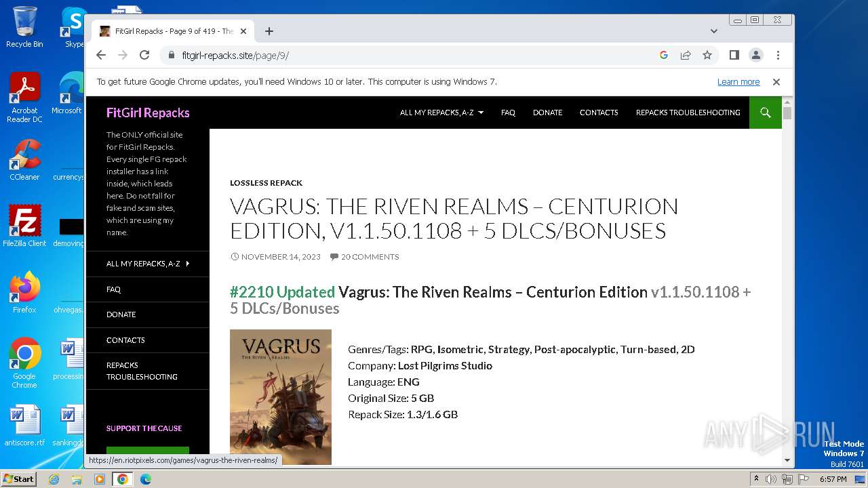Open CONTACTS in top navigation
The image size is (868, 488).
point(599,113)
